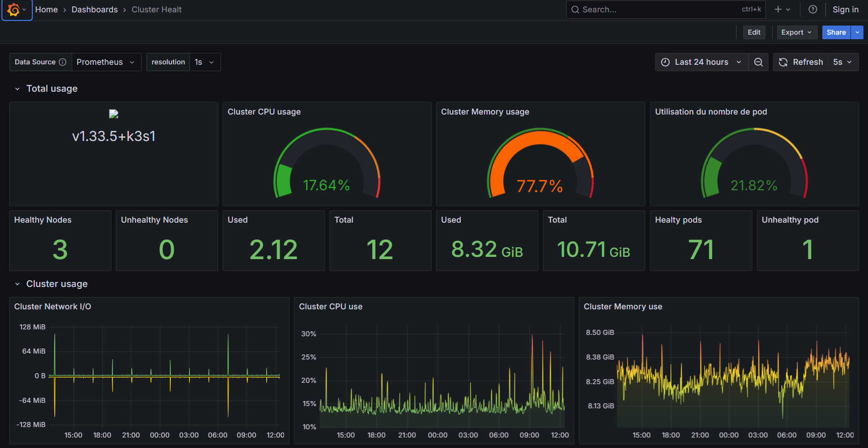Click the Cluster Network I/O panel title

(x=53, y=307)
